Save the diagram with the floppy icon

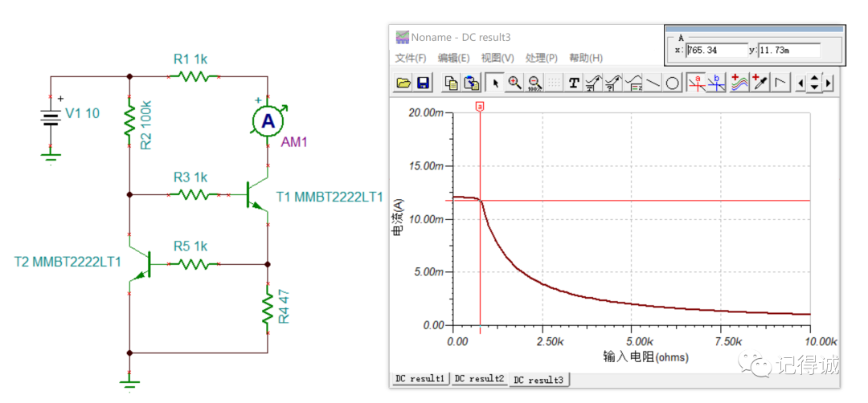click(423, 83)
